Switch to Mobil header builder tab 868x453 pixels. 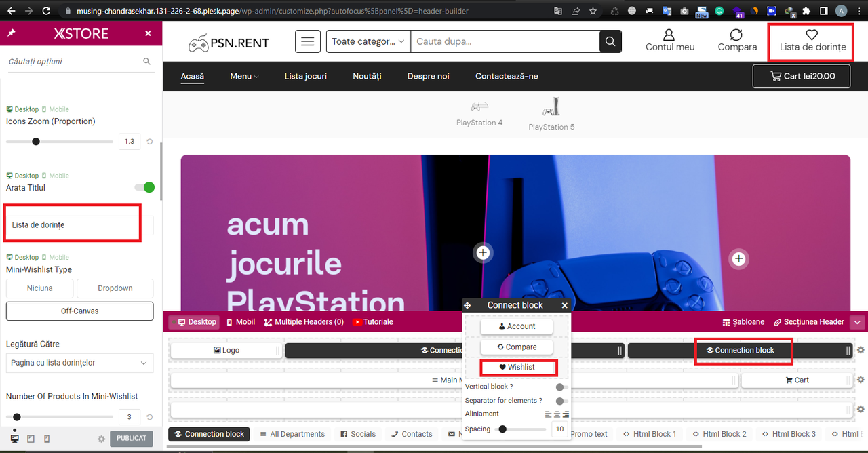click(x=241, y=322)
